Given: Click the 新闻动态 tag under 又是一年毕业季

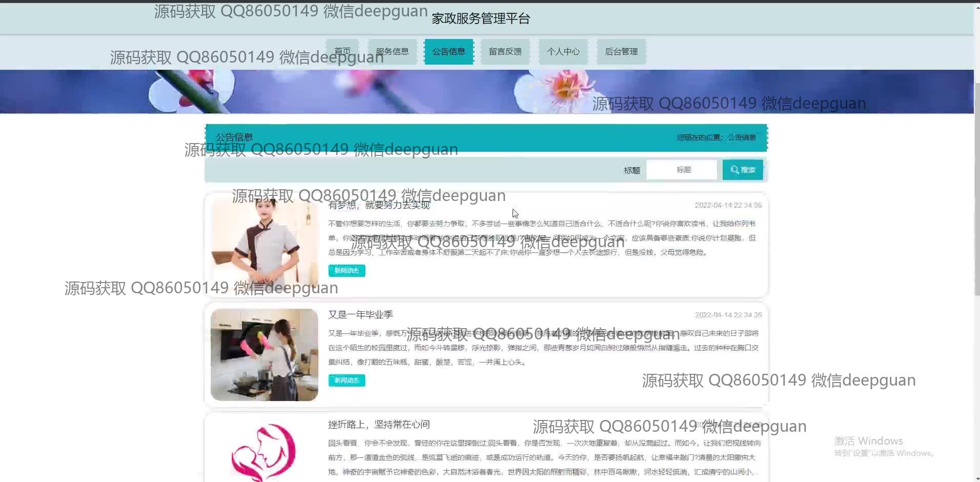Looking at the screenshot, I should 346,380.
